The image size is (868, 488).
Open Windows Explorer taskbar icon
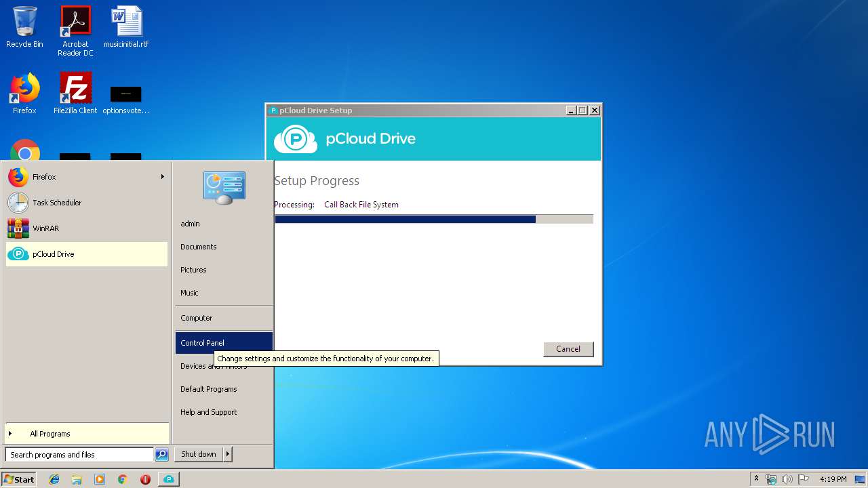[77, 479]
